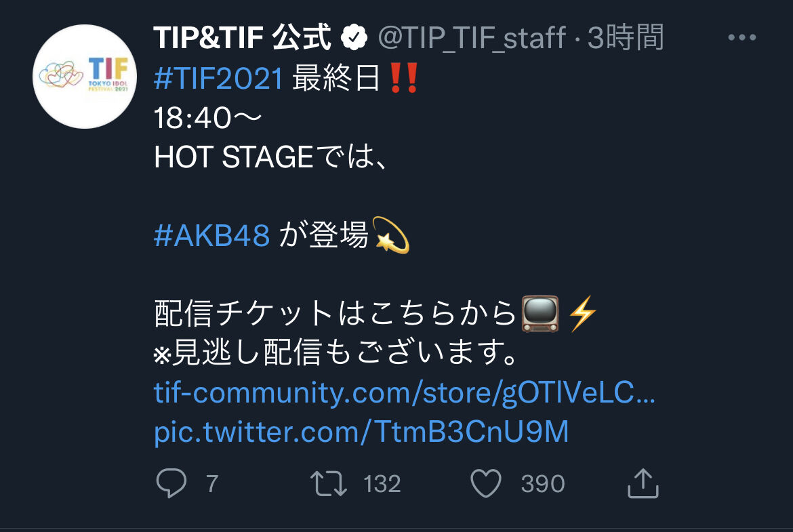The image size is (793, 532).
Task: Click the 7 replies count
Action: [x=212, y=484]
